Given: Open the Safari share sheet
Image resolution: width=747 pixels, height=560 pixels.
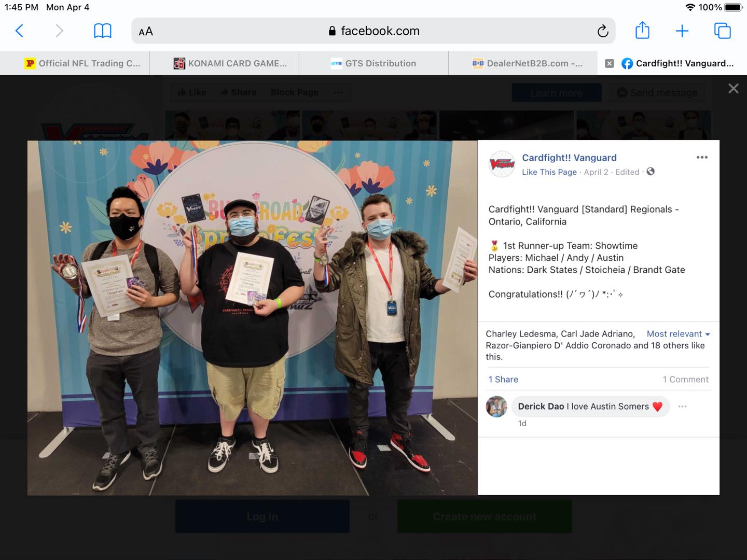Looking at the screenshot, I should click(642, 30).
